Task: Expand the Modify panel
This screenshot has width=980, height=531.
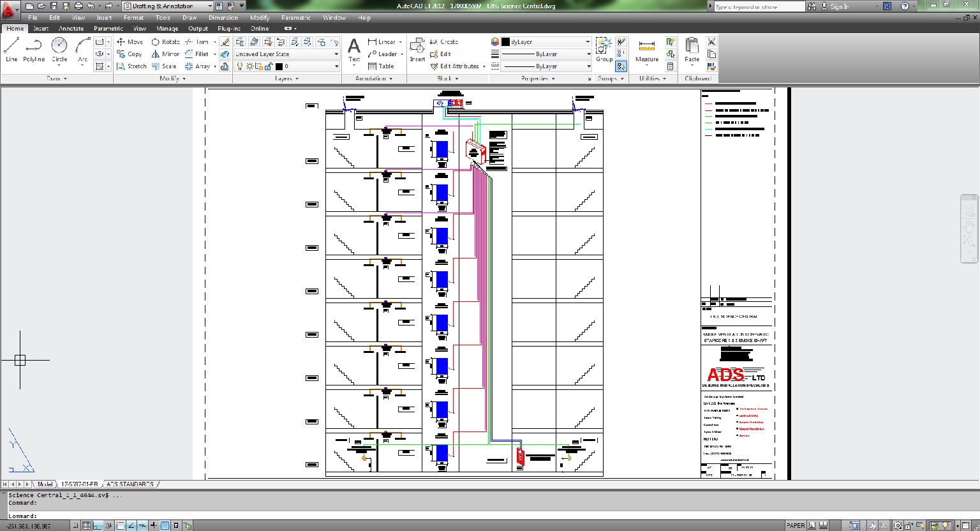Action: pos(172,79)
